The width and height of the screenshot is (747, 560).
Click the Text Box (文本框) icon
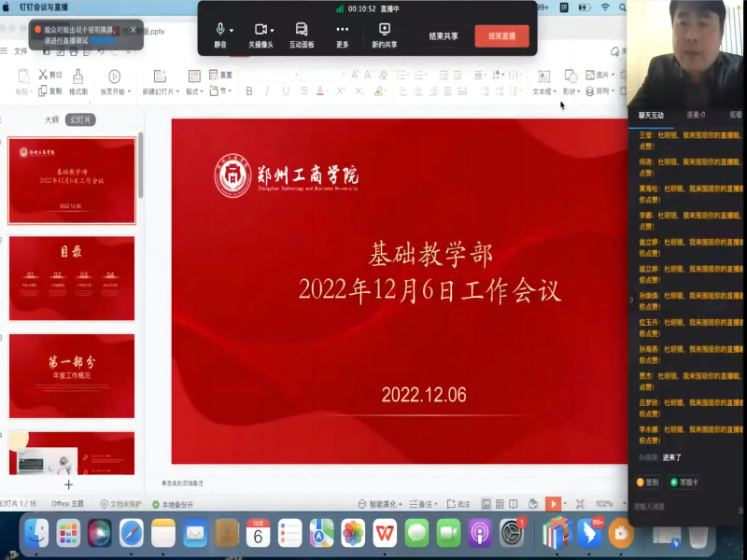543,76
